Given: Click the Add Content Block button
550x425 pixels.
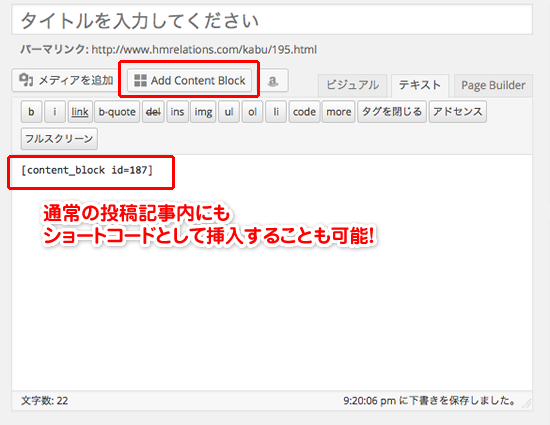Looking at the screenshot, I should click(189, 81).
